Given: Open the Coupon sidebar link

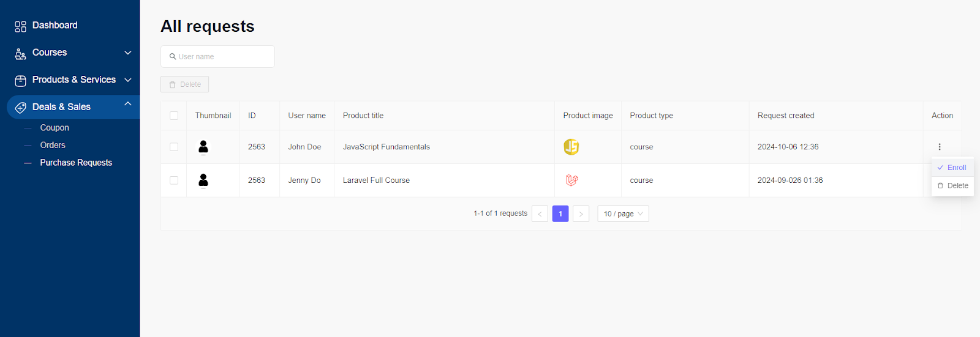Looking at the screenshot, I should [55, 128].
